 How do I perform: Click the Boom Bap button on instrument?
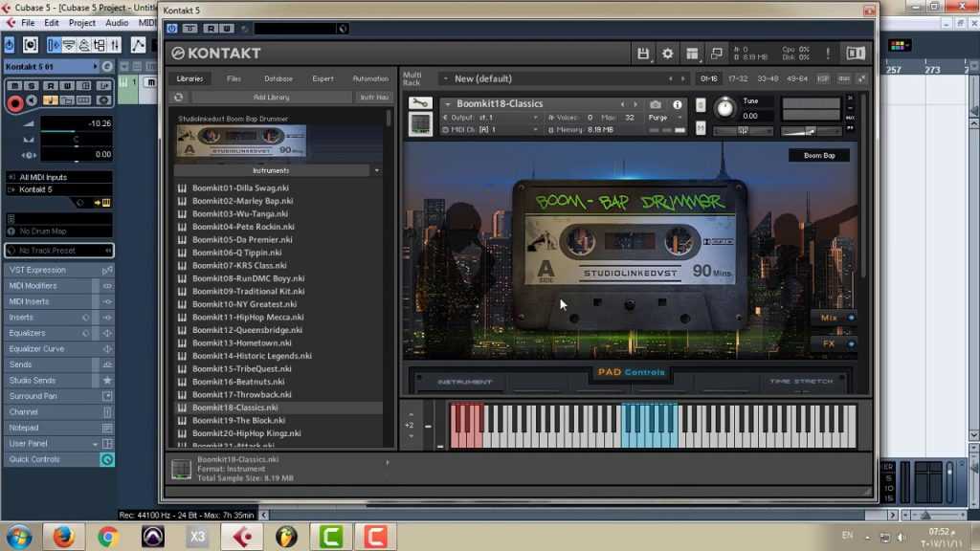(819, 156)
